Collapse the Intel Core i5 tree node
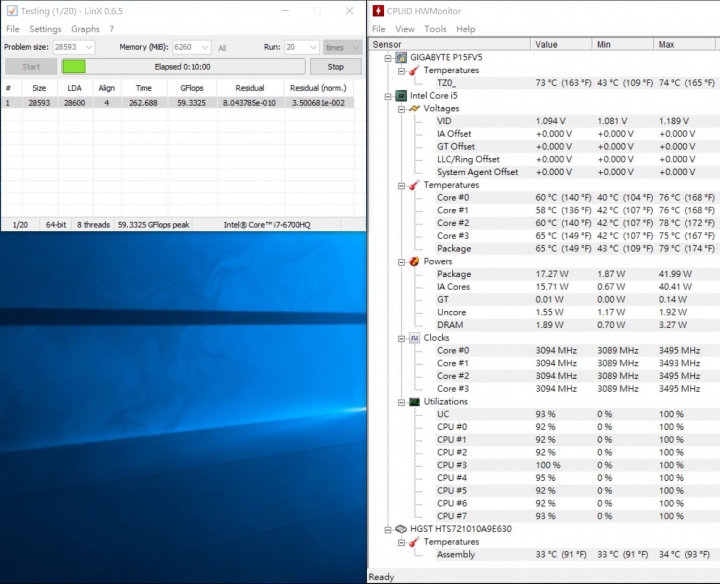720x584 pixels. coord(388,96)
